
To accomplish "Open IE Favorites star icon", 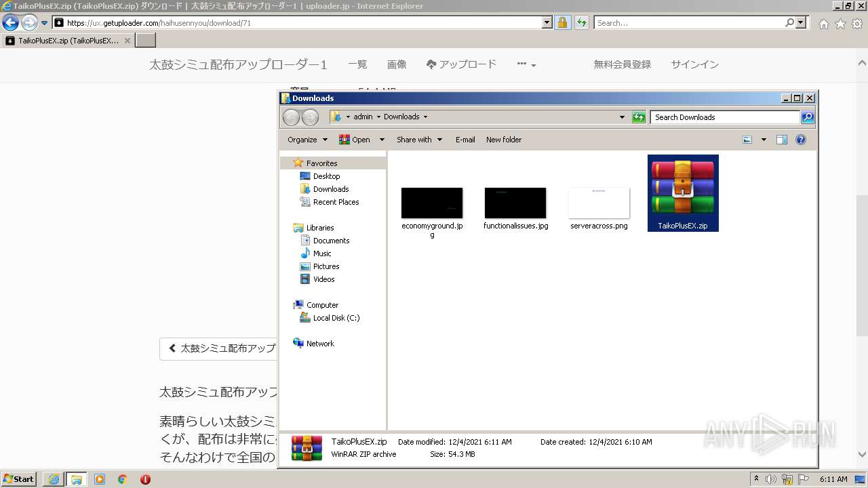I will (840, 24).
